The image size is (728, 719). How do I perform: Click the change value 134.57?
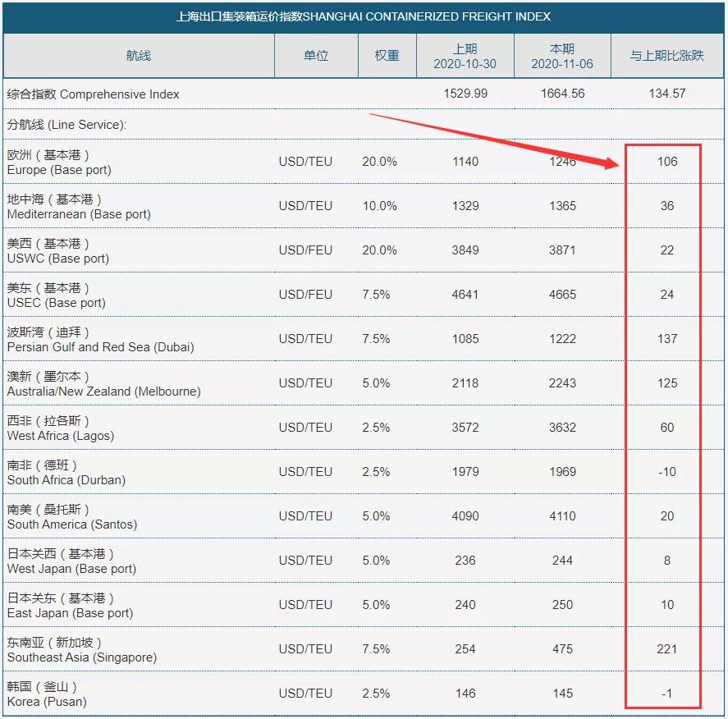pos(666,94)
